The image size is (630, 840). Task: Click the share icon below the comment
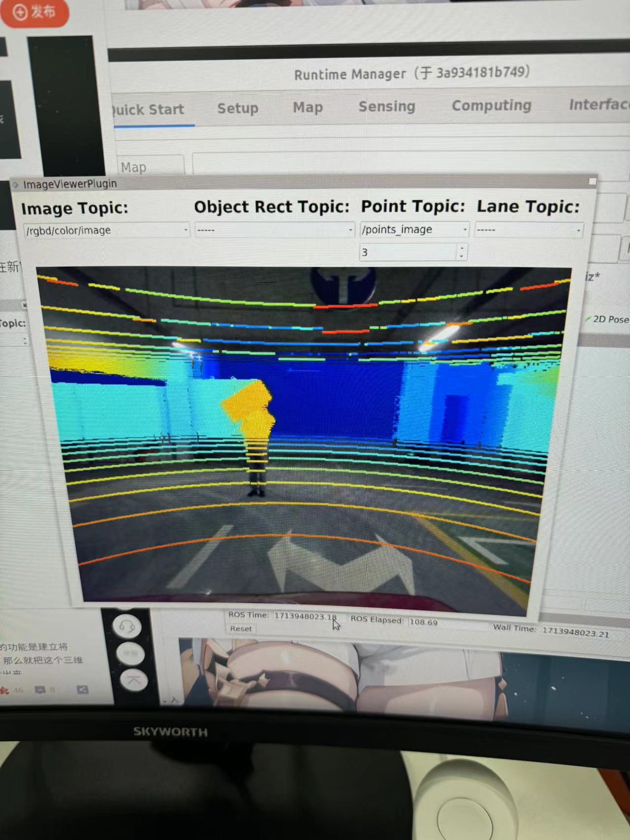click(x=83, y=689)
